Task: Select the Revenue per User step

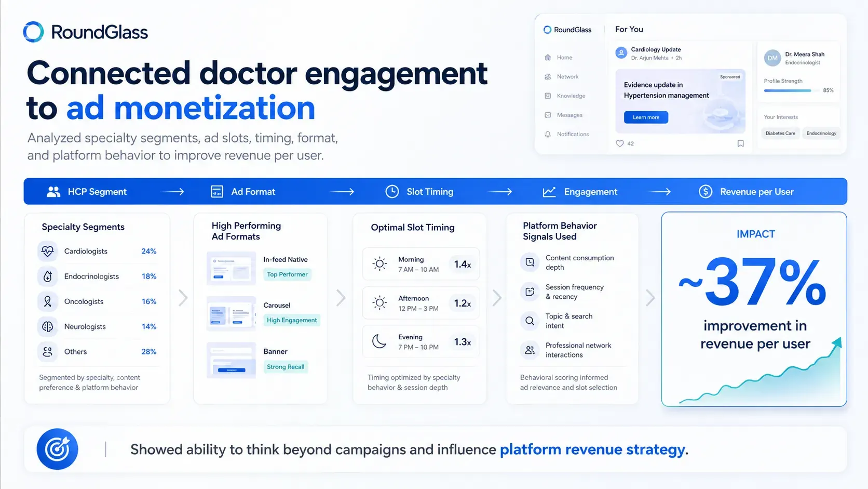Action: pos(746,192)
